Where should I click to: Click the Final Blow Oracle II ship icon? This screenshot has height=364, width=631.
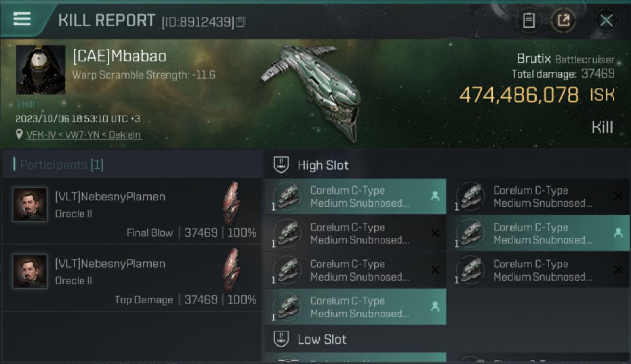[x=232, y=203]
